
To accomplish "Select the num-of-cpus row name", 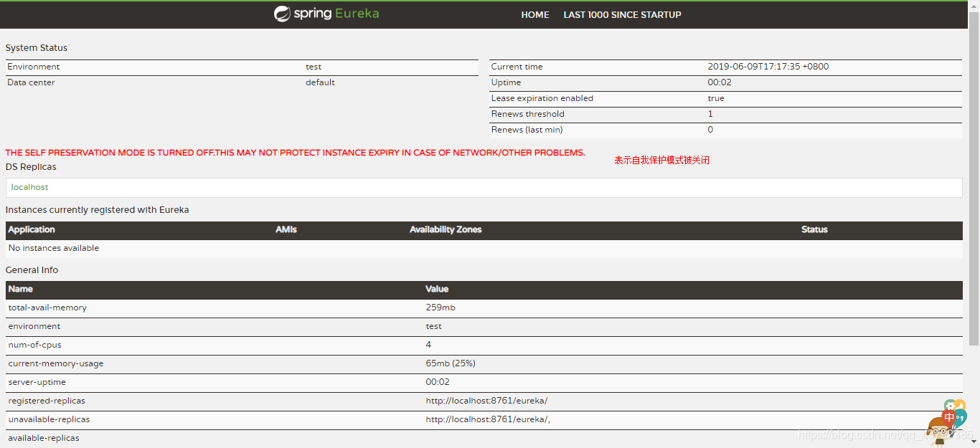I will click(x=34, y=345).
